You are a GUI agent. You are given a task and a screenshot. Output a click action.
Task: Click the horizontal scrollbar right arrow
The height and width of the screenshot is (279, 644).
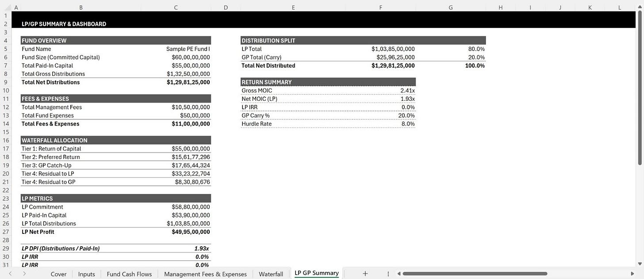pos(632,274)
